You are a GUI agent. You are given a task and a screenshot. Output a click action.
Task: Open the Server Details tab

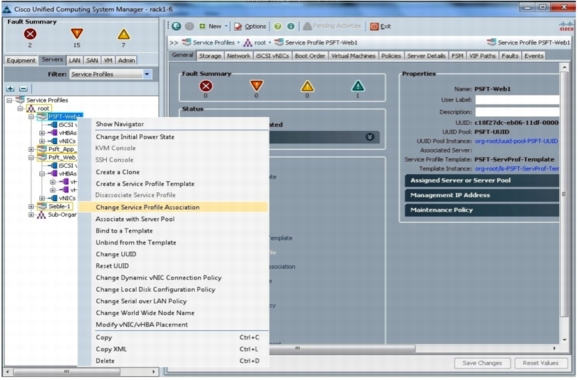click(426, 56)
